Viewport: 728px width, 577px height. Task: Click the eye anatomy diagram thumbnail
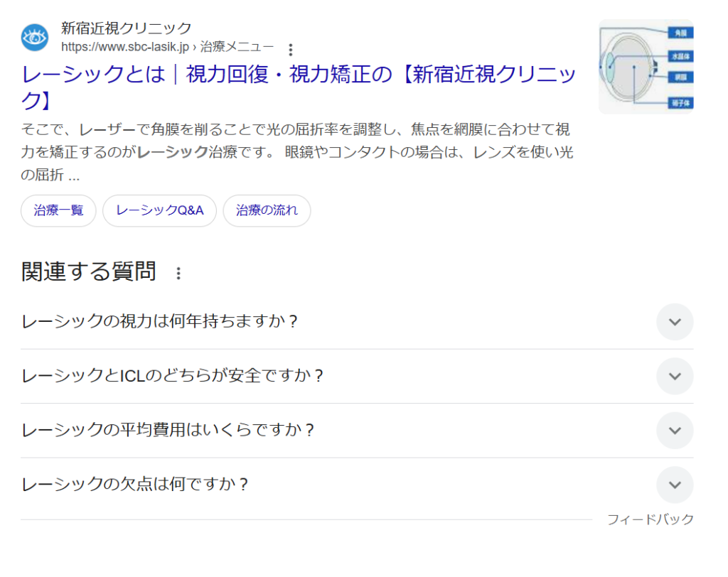(646, 66)
